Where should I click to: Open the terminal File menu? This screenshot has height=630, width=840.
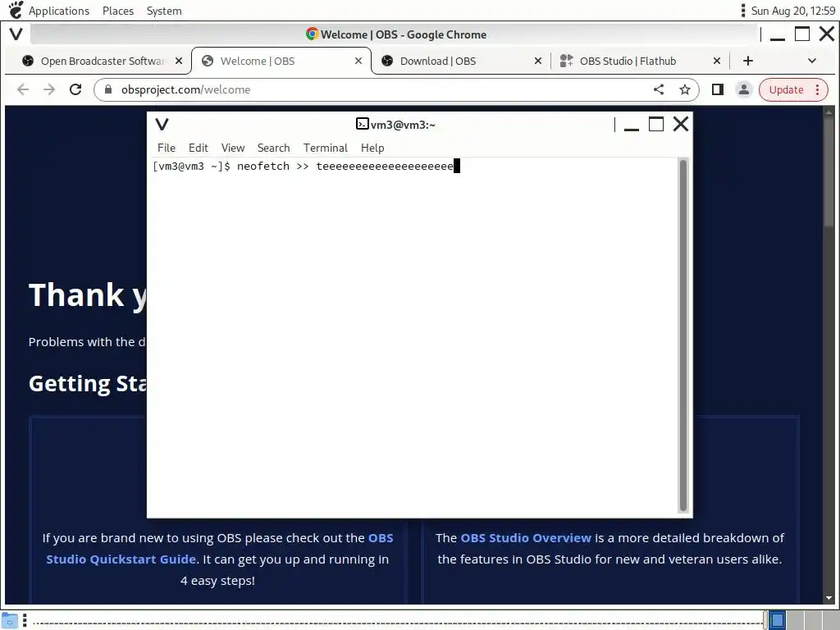coord(166,148)
